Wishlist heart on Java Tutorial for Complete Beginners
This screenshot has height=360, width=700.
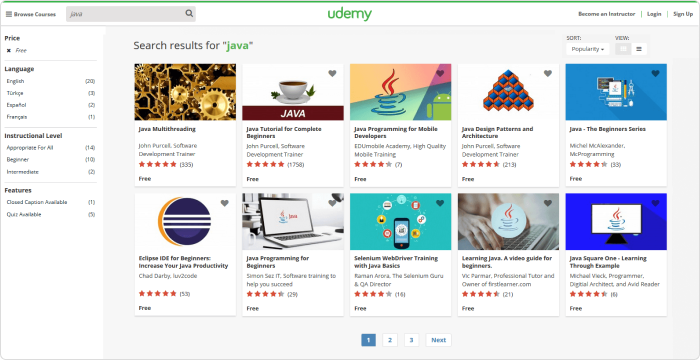click(x=332, y=74)
